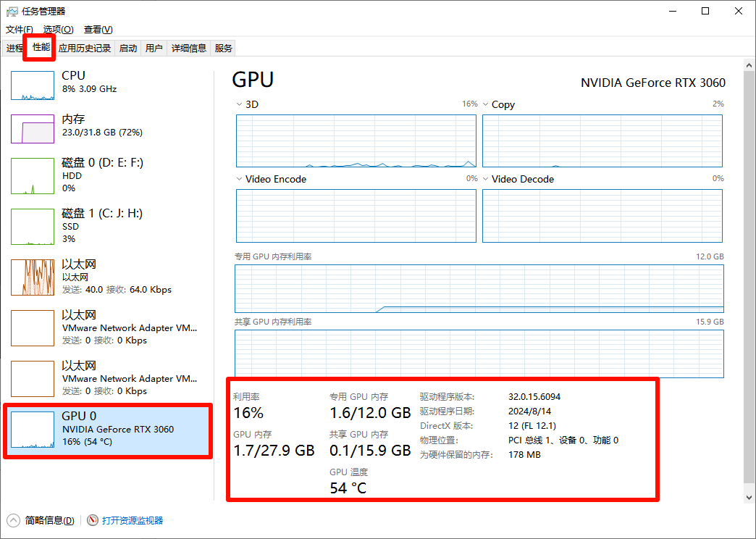Open the Video Decode engine dropdown

485,179
